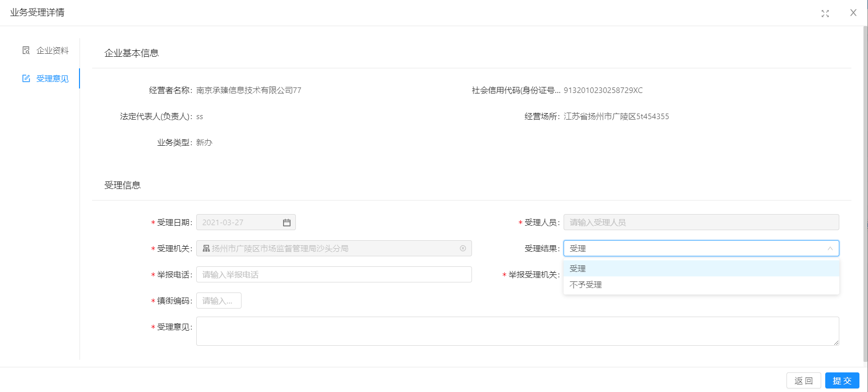
Task: Choose 不予受理 in the dropdown list
Action: click(x=586, y=285)
